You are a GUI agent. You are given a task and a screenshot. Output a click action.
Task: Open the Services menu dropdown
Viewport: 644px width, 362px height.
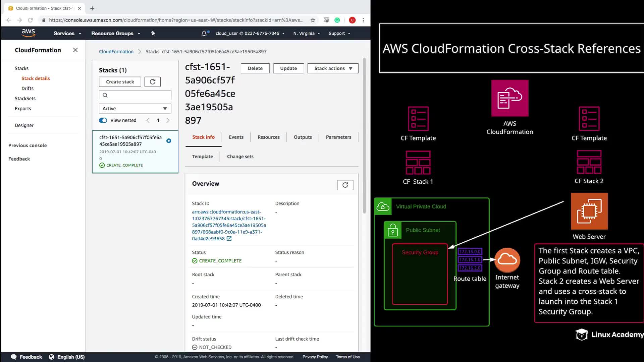(x=67, y=33)
